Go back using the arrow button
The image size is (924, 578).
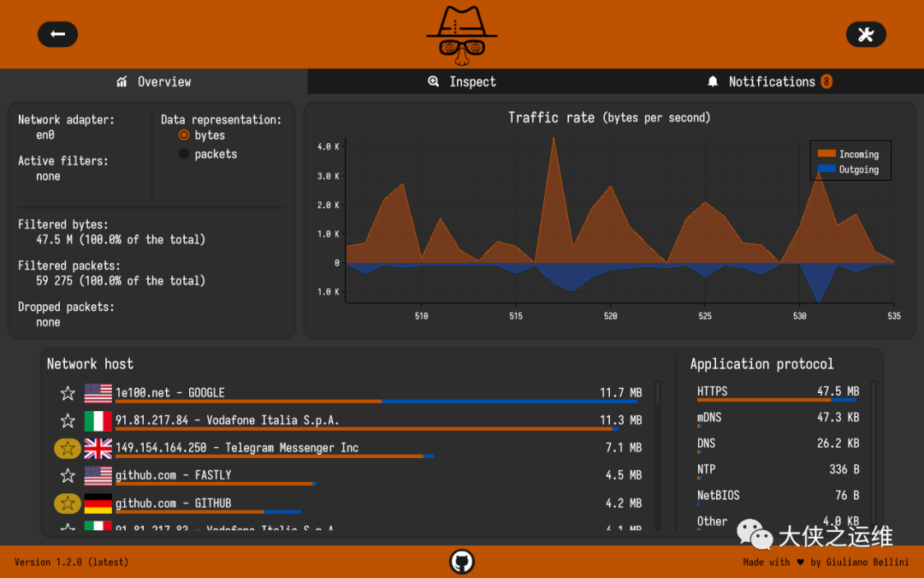coord(58,34)
